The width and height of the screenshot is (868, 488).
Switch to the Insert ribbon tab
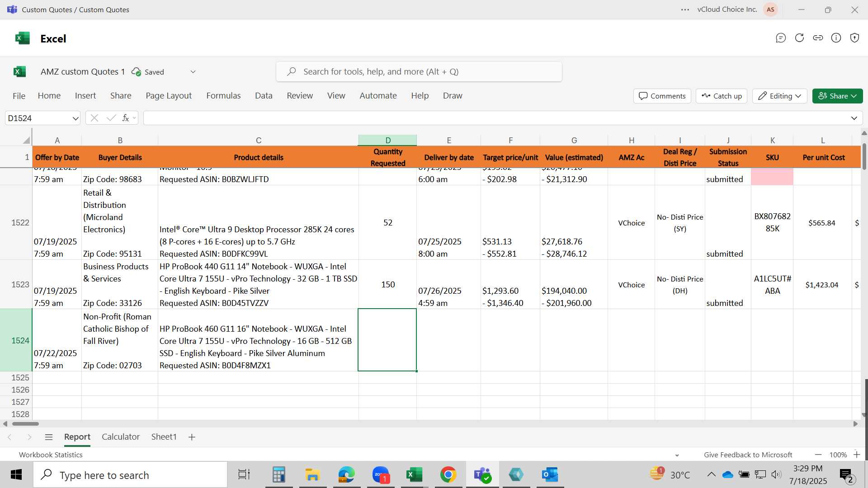click(x=85, y=96)
